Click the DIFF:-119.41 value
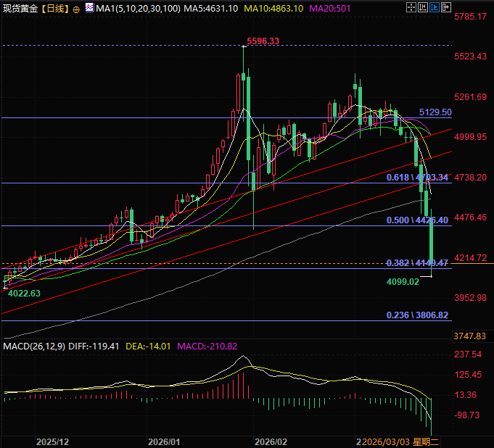494x448 pixels. pos(94,347)
